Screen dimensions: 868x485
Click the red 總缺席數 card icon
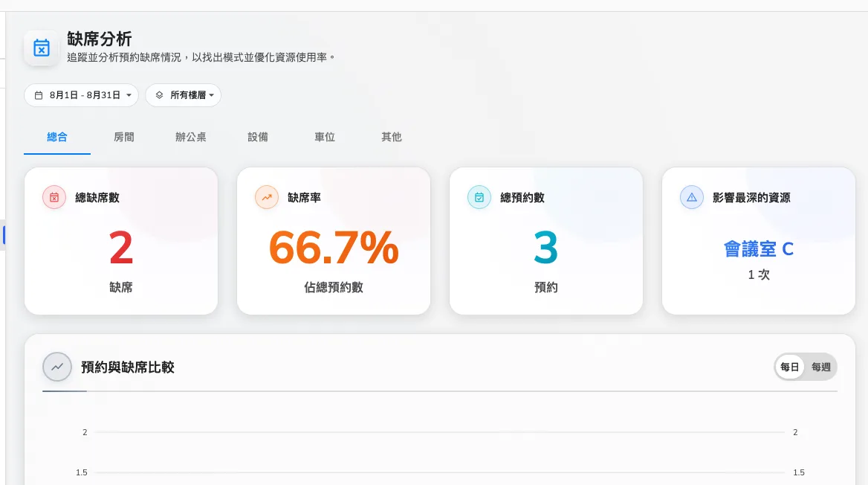[54, 197]
